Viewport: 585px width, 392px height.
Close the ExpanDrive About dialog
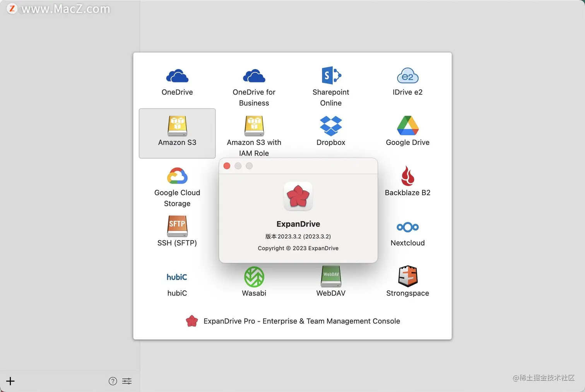coord(227,166)
